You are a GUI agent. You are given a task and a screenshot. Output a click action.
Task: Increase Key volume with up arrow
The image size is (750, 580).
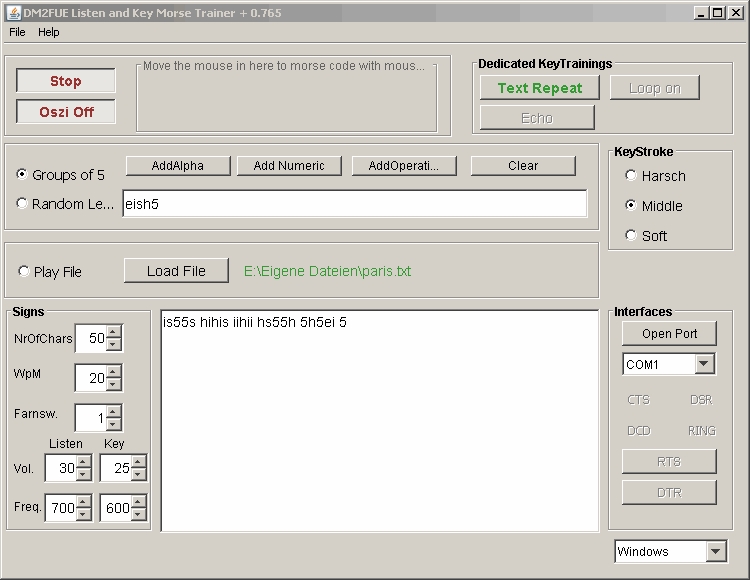138,461
